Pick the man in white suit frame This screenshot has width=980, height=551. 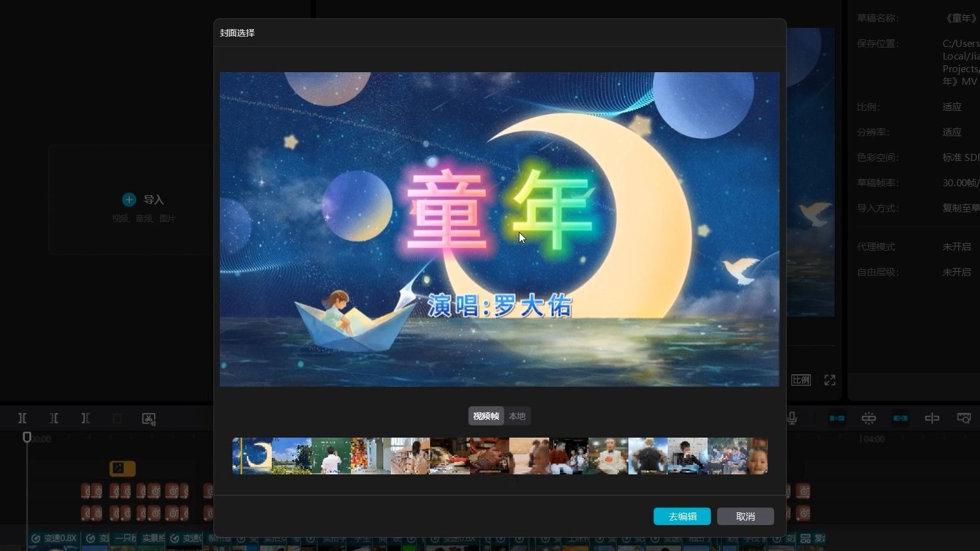(608, 456)
